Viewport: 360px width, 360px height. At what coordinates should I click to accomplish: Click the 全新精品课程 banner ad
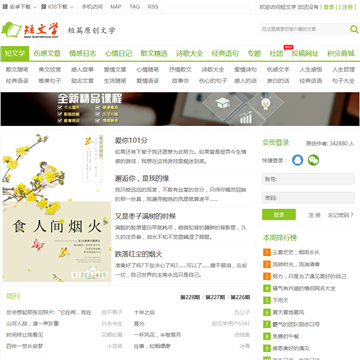pos(180,109)
